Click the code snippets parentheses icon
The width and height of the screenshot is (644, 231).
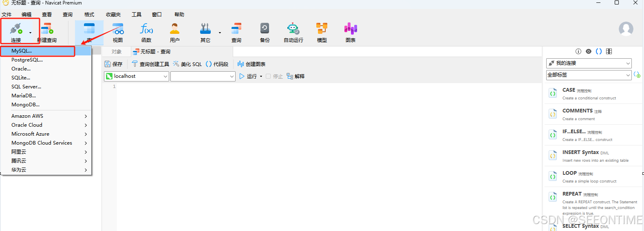click(x=599, y=51)
